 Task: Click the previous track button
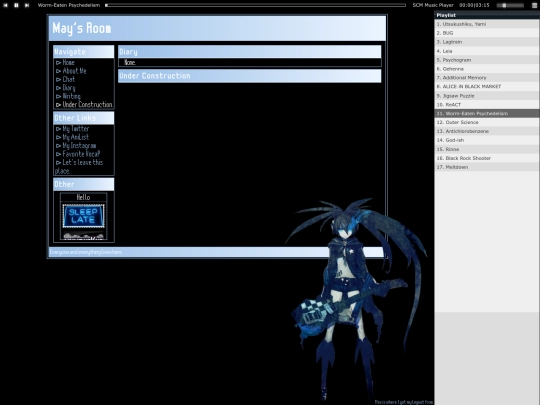click(5, 5)
